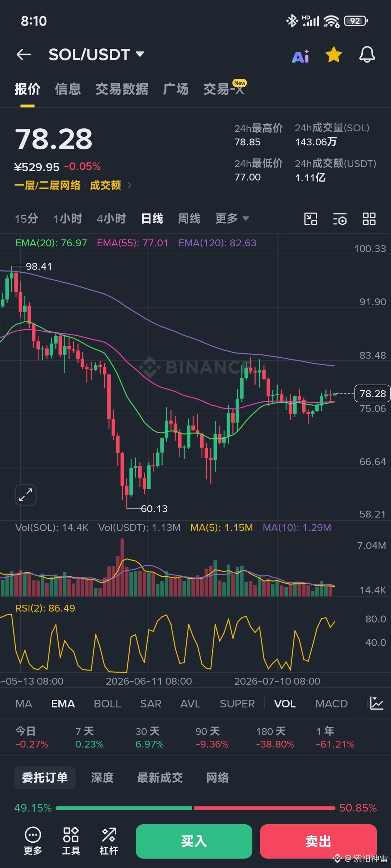Tap the 60.13 low price marker

click(154, 509)
